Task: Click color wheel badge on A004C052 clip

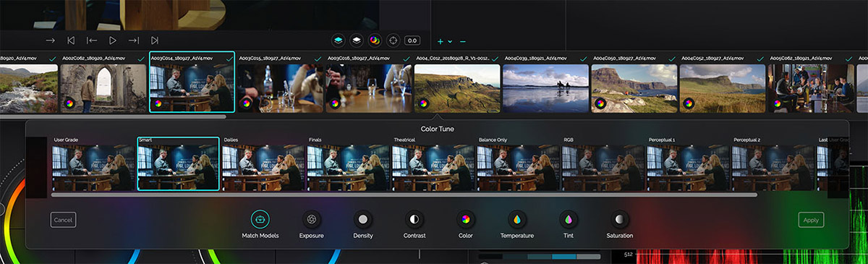Action: (689, 103)
